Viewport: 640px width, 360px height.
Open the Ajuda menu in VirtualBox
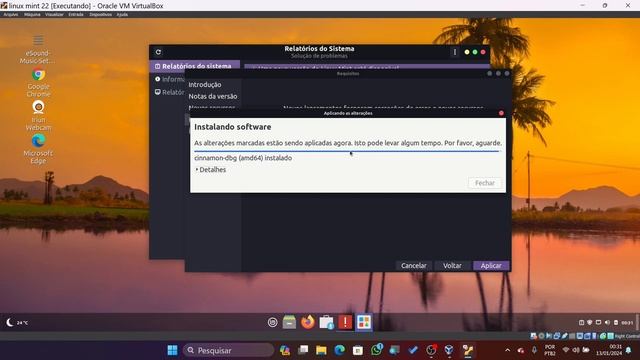(122, 15)
